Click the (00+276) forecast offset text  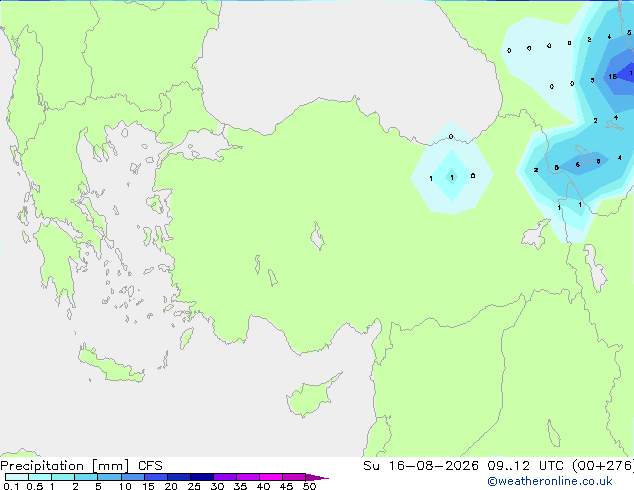[603, 466]
